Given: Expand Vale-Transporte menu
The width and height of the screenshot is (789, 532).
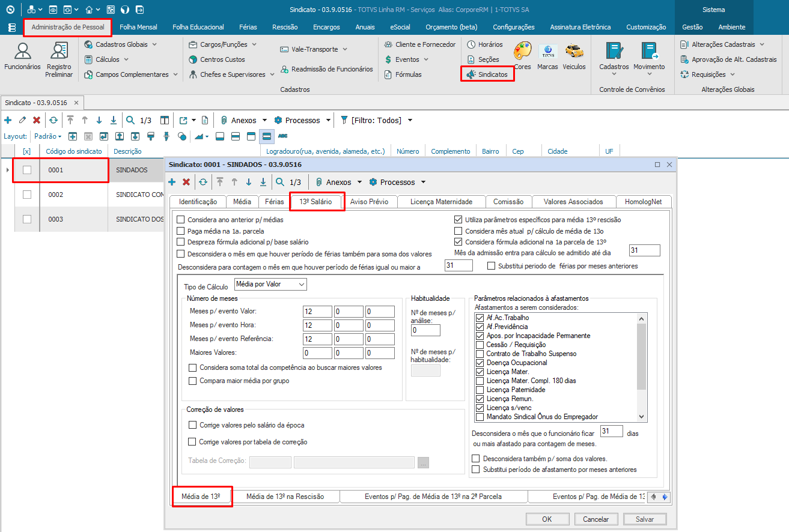Looking at the screenshot, I should pyautogui.click(x=345, y=49).
